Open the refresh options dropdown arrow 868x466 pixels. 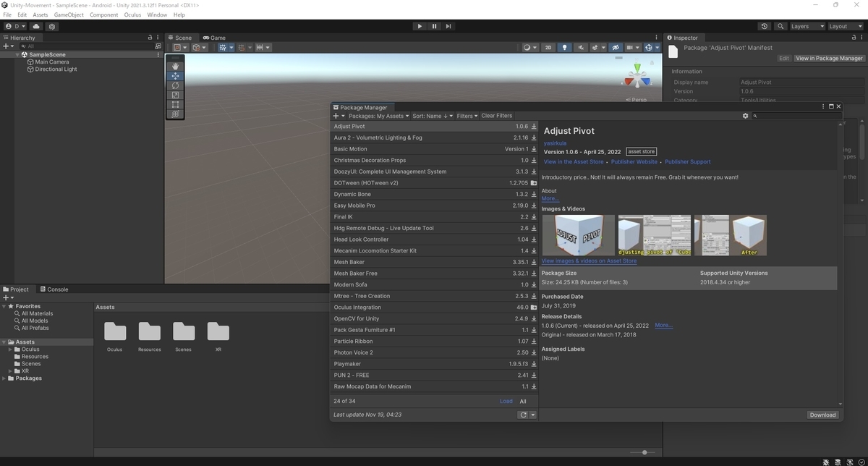(x=533, y=415)
